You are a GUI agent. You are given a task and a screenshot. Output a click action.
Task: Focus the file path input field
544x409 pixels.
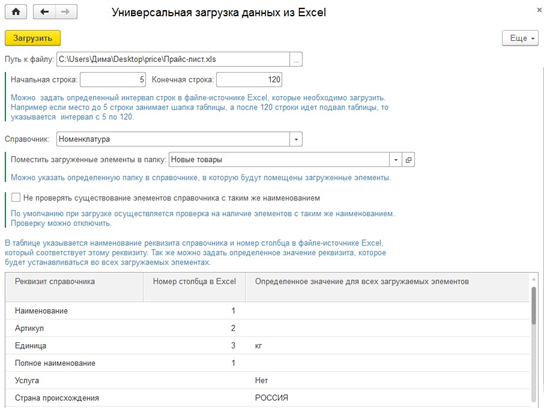[x=173, y=59]
